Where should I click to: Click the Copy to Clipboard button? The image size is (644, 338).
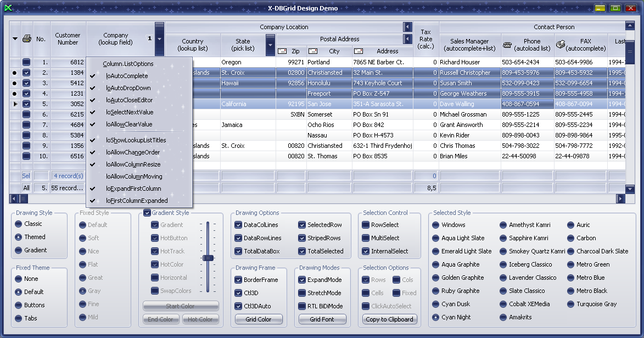(390, 319)
